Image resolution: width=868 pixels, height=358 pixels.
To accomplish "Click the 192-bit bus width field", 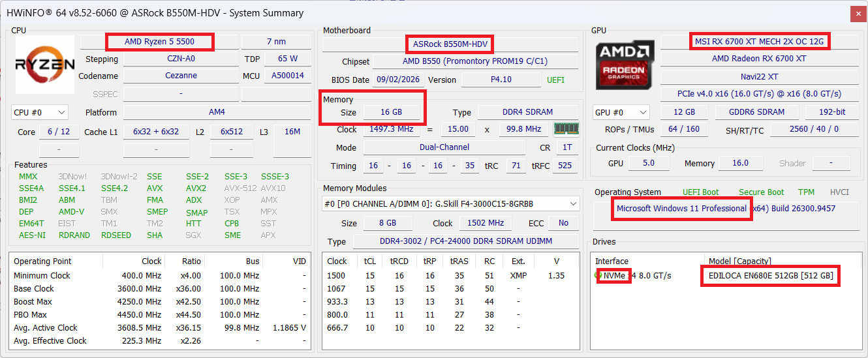I will click(831, 112).
